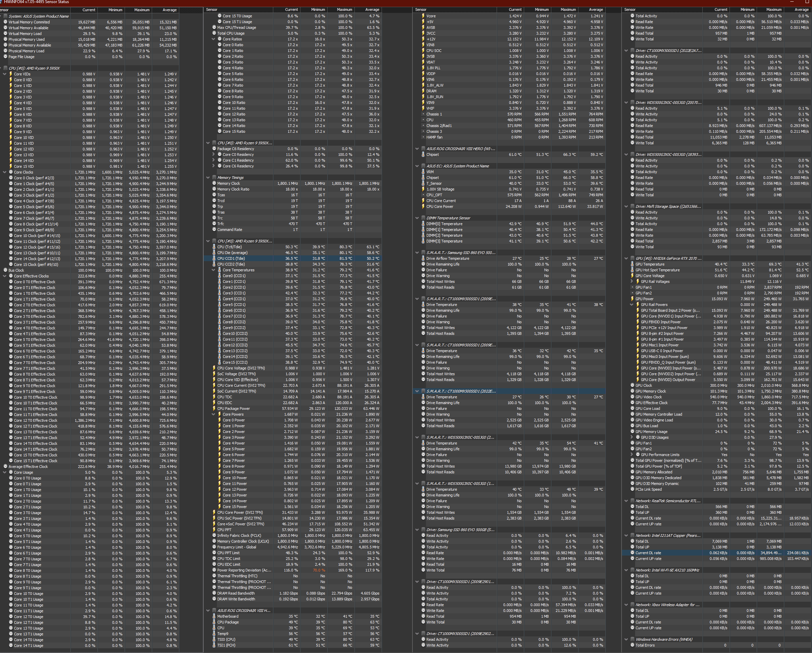Image resolution: width=812 pixels, height=653 pixels.
Task: Collapse the Memory Timings section
Action: click(208, 178)
